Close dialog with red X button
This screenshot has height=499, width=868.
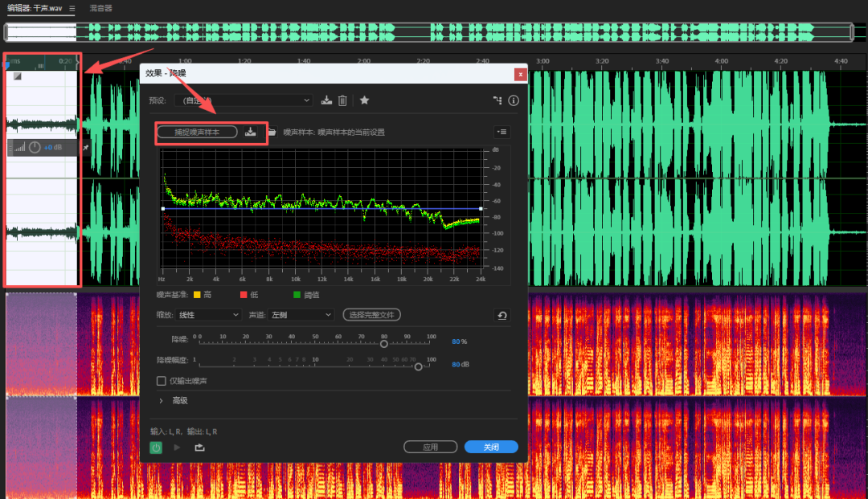tap(520, 74)
